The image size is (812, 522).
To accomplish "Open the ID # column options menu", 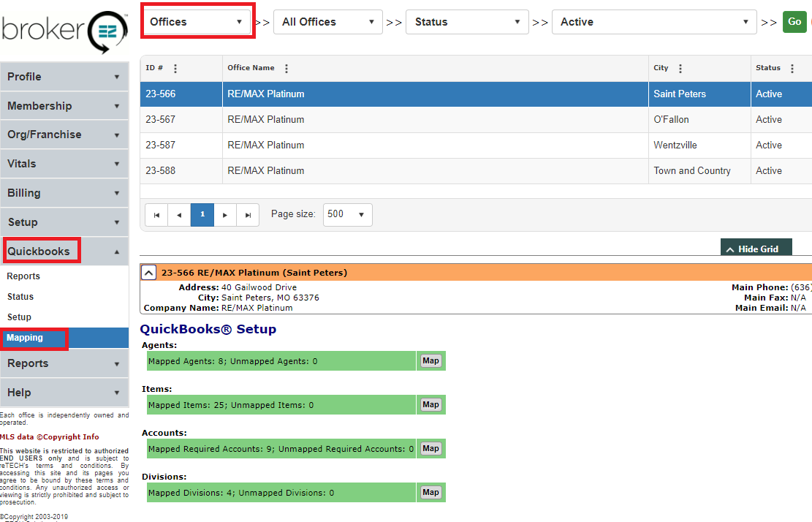I will click(x=175, y=67).
